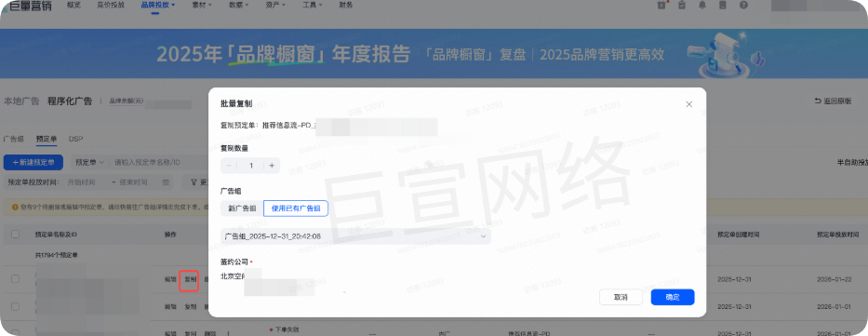Click 返回原版 link
This screenshot has height=336, width=868.
tap(833, 101)
